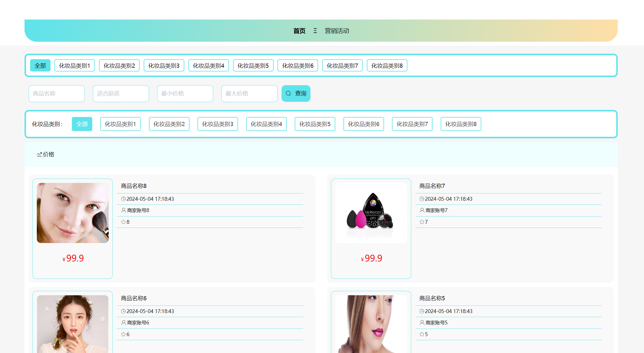Image resolution: width=644 pixels, height=353 pixels.
Task: Filter by 化妆品类别7 in the labeled filter row
Action: [x=412, y=124]
